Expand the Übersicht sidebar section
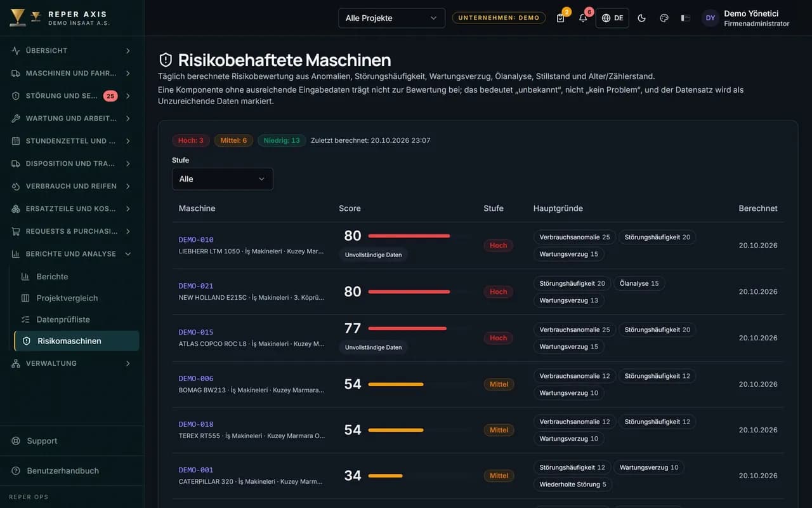Viewport: 812px width, 508px height. tap(72, 51)
